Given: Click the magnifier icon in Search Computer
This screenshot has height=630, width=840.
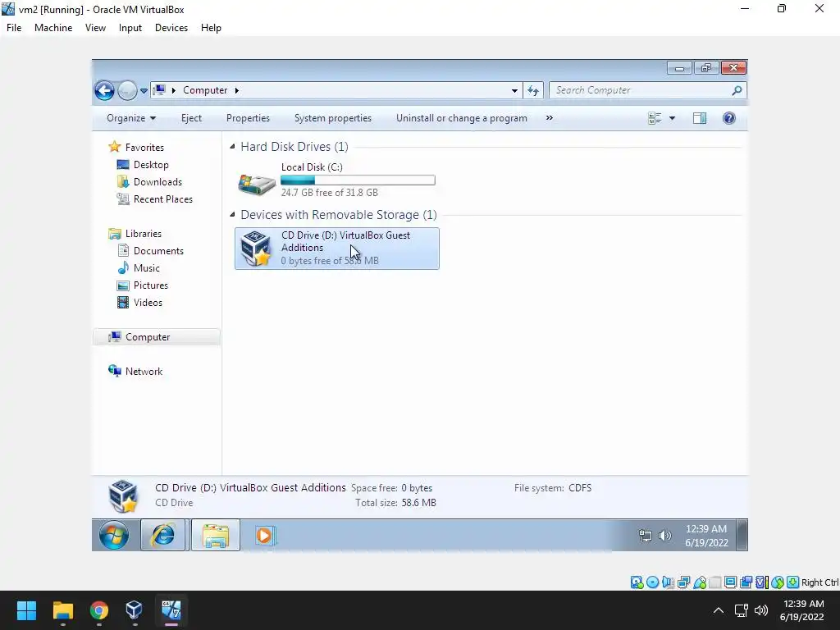Looking at the screenshot, I should (737, 90).
